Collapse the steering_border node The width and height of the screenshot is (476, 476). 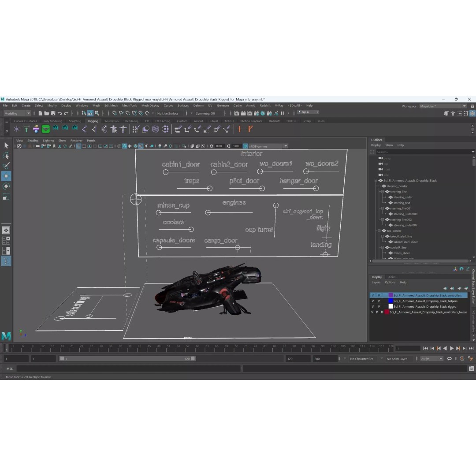point(379,186)
